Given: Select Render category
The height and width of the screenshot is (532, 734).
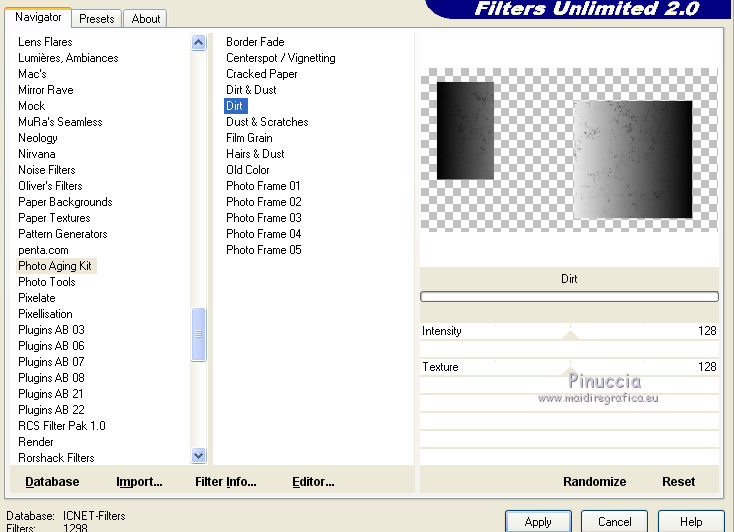Looking at the screenshot, I should tap(36, 442).
